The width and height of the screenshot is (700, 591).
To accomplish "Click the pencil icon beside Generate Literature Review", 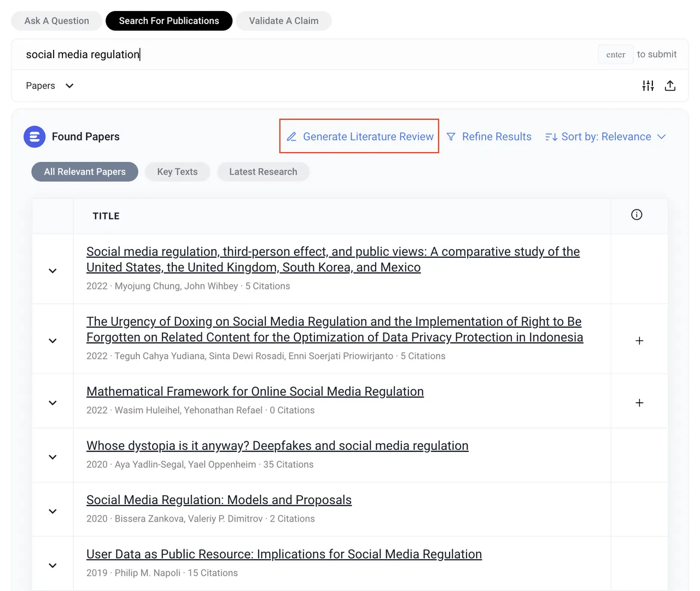I will (291, 137).
